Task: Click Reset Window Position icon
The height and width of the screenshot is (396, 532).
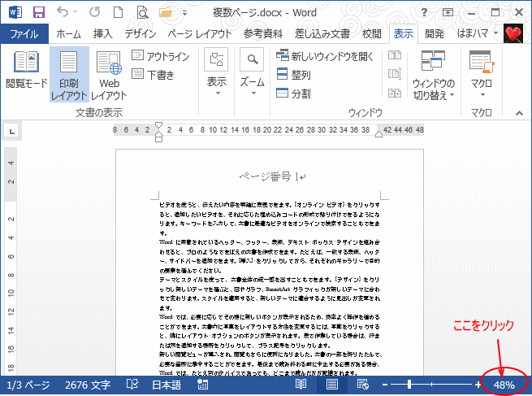Action: [395, 93]
